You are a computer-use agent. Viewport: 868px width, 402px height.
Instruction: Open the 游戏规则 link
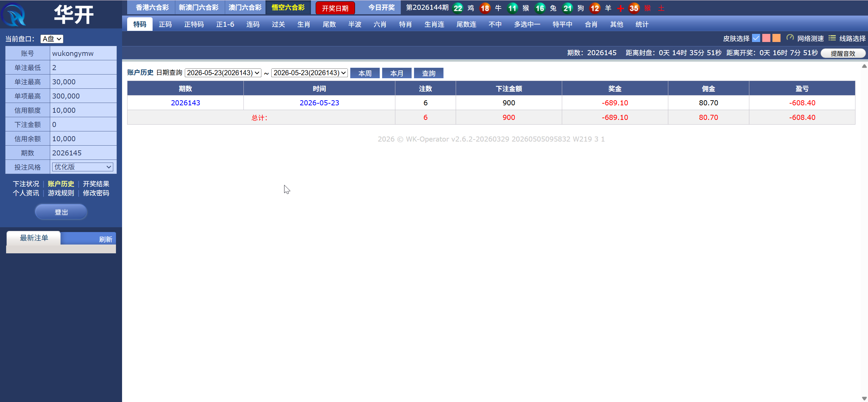pos(61,193)
